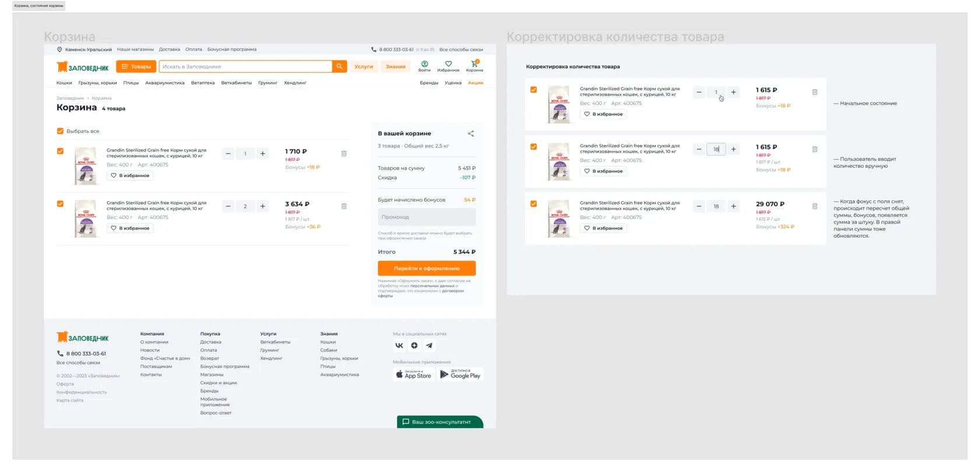This screenshot has width=980, height=472.
Task: Toggle the Выбрать все checkbox
Action: [x=60, y=131]
